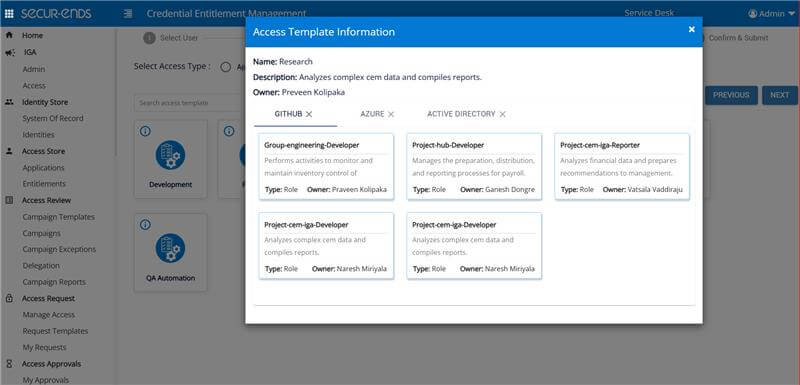
Task: Remove the ACTIVE DIRECTORY tab with its X
Action: [503, 114]
